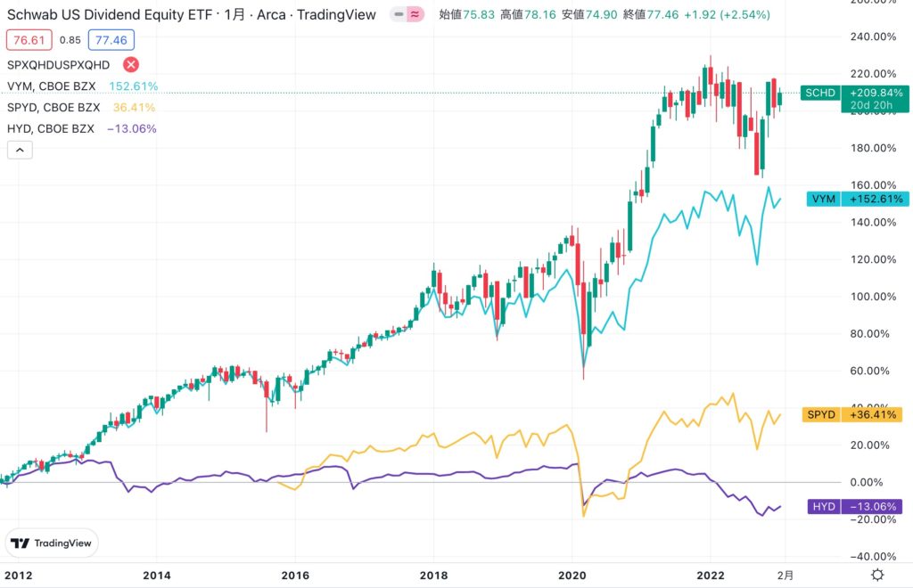Click SPYD, CBOE BZX legend entry

pos(53,108)
